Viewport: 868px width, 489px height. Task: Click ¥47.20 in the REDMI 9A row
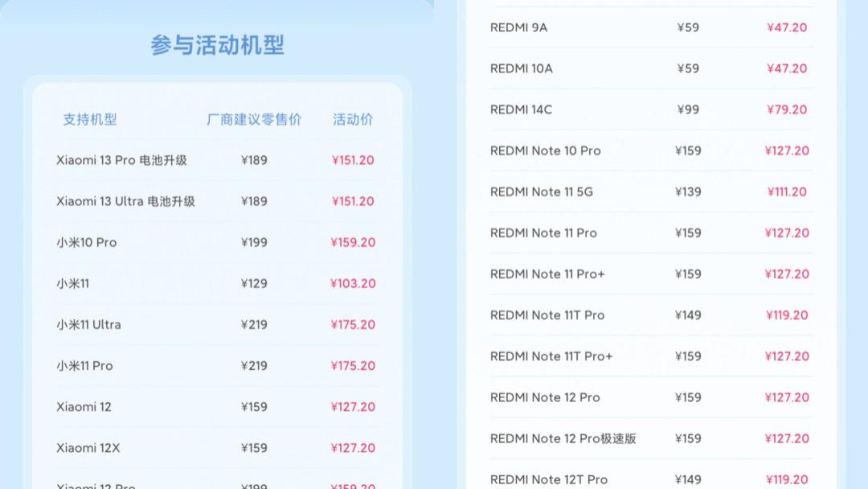[787, 27]
